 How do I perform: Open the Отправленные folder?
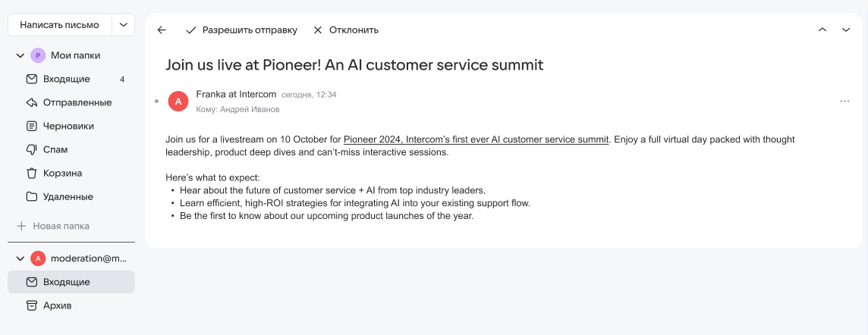point(77,102)
